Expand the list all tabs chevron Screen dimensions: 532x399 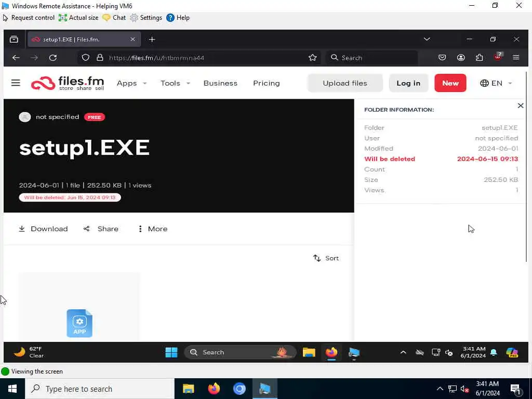click(x=427, y=39)
